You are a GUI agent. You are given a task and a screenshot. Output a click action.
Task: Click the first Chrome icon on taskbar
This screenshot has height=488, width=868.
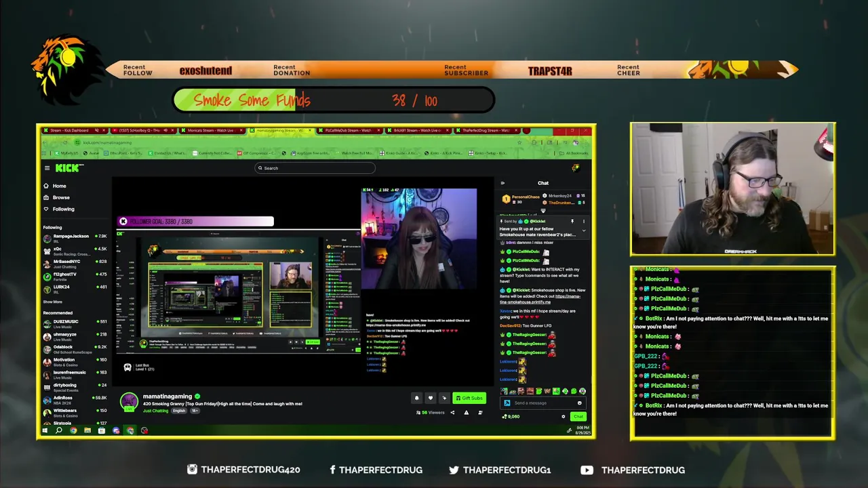(73, 430)
